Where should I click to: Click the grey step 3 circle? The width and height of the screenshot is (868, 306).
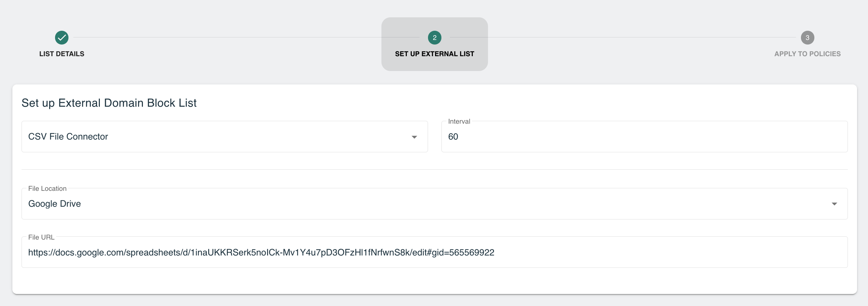tap(807, 37)
